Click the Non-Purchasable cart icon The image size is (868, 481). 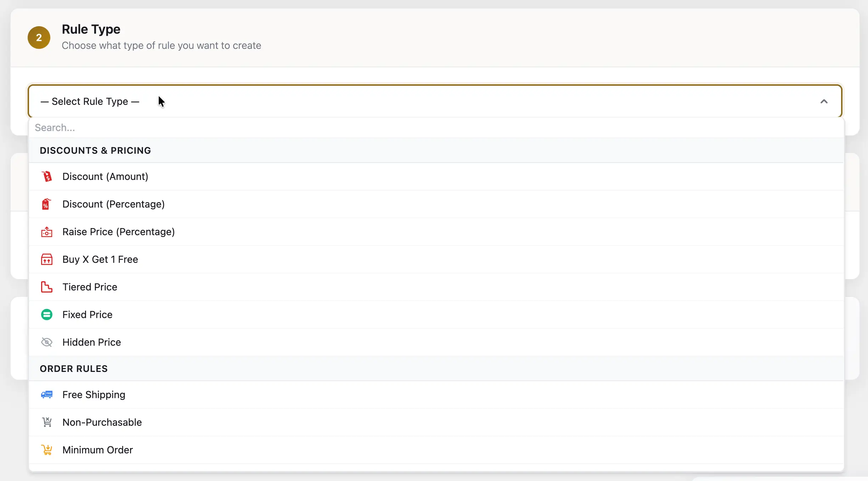(47, 422)
